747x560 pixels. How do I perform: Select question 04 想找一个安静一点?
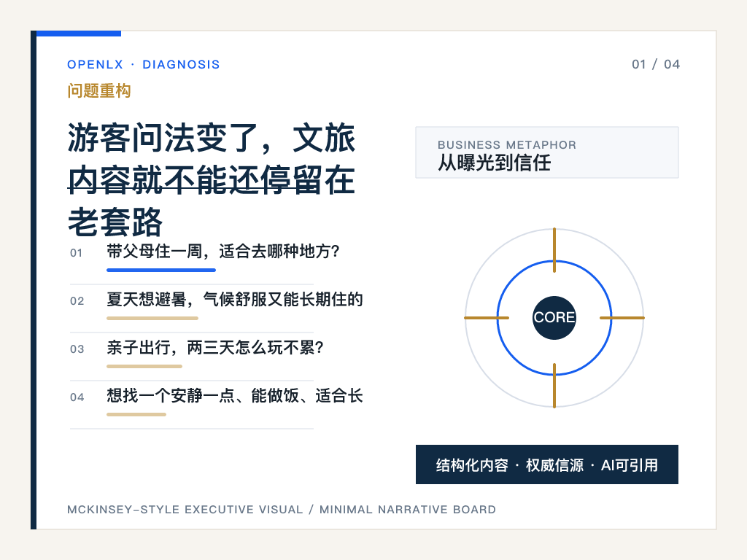point(235,395)
